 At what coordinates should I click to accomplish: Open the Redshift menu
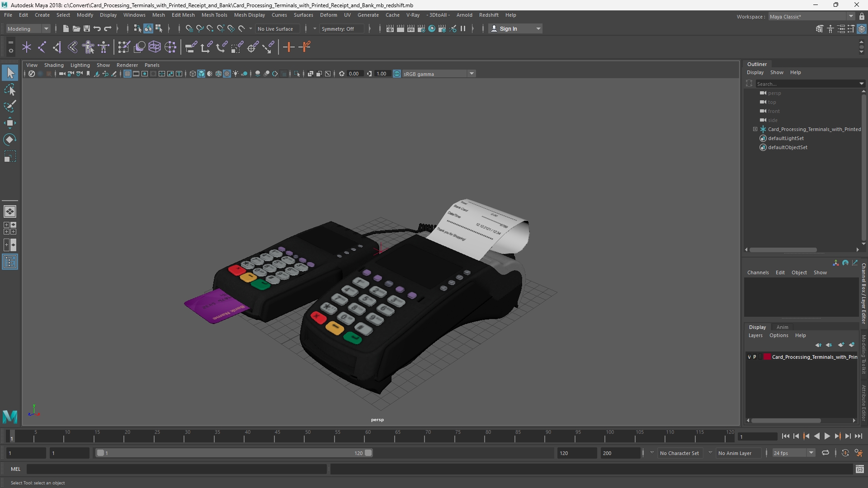pyautogui.click(x=489, y=15)
